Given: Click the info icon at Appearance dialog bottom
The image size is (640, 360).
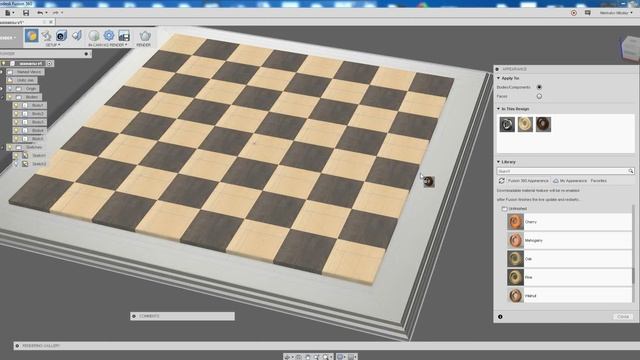Looking at the screenshot, I should coord(500,317).
